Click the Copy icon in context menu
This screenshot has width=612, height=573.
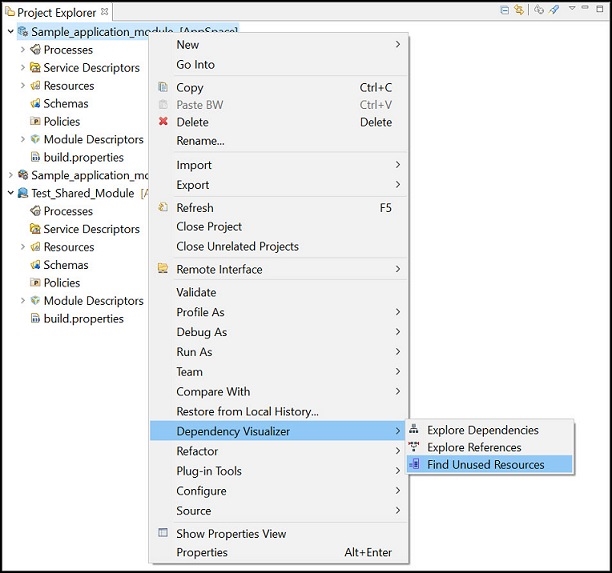(163, 87)
